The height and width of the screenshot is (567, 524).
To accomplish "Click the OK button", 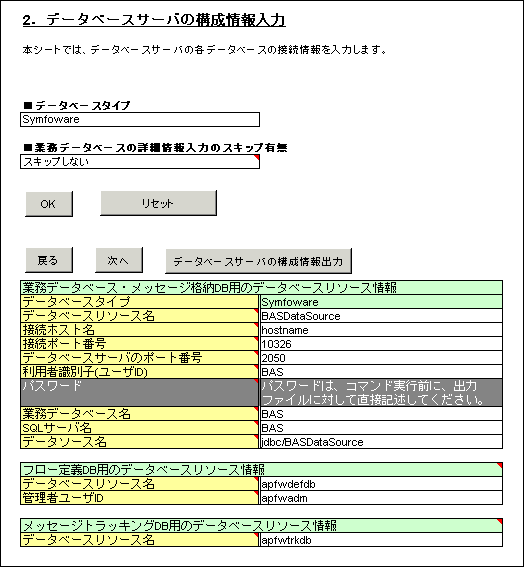I will point(49,204).
